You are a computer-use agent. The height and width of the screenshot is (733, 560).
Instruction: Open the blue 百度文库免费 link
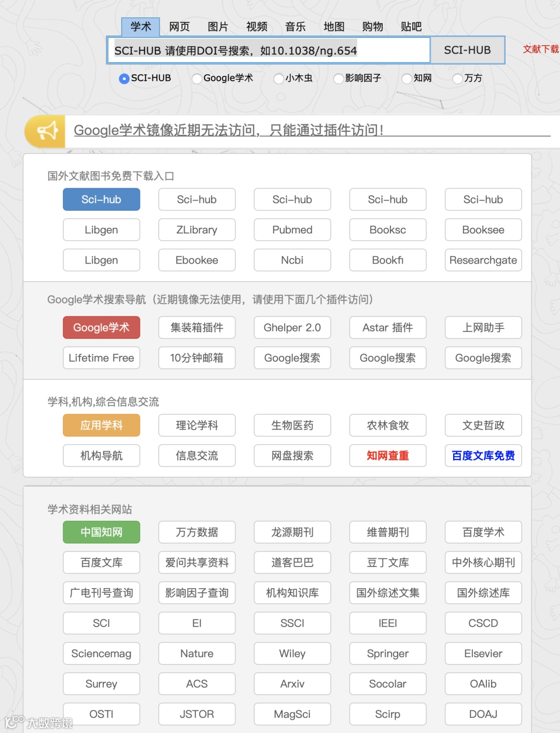click(483, 455)
